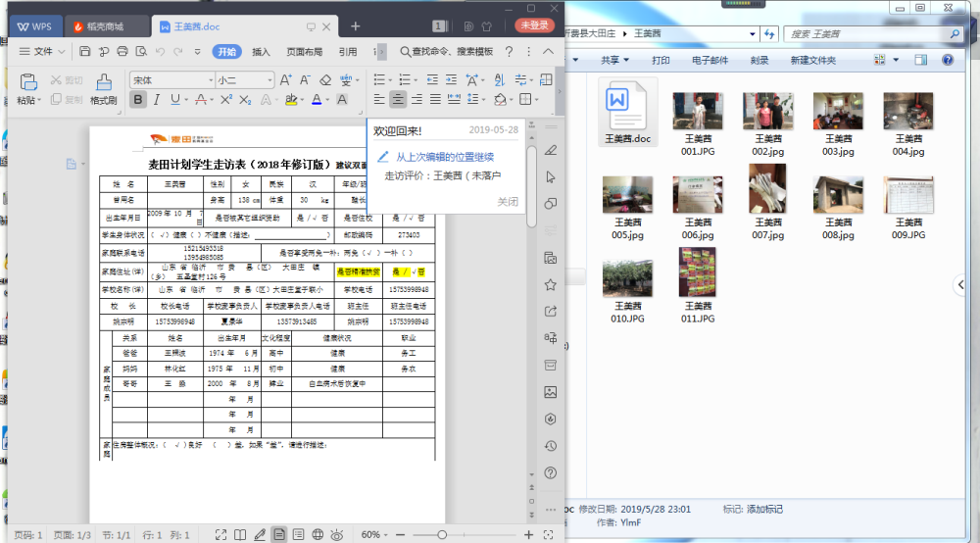Apply superscript X² formatting

(226, 99)
